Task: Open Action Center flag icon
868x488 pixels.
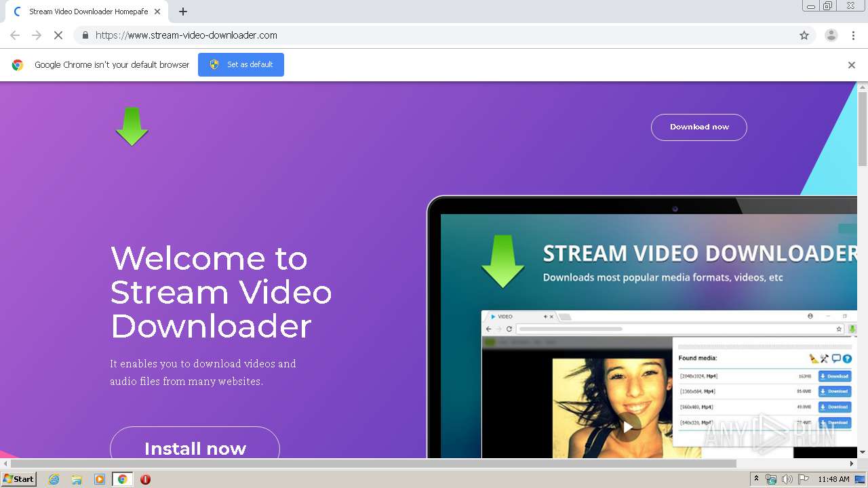Action: point(804,479)
